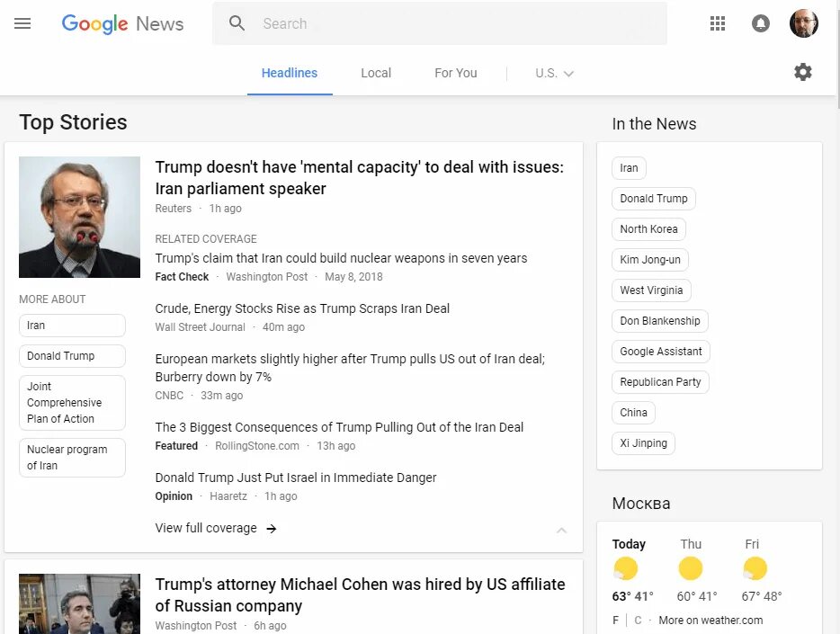Open European markets slightly higher article
The image size is (840, 634).
pyautogui.click(x=350, y=368)
